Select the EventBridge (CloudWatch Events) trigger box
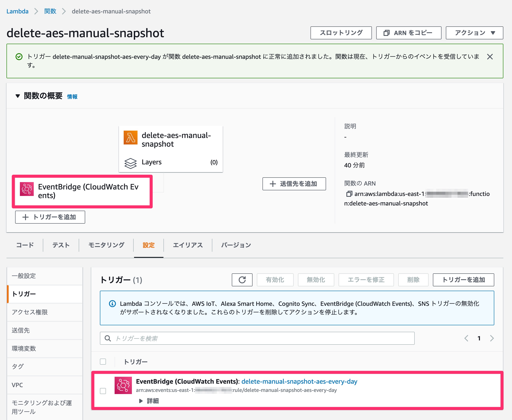 pyautogui.click(x=82, y=191)
